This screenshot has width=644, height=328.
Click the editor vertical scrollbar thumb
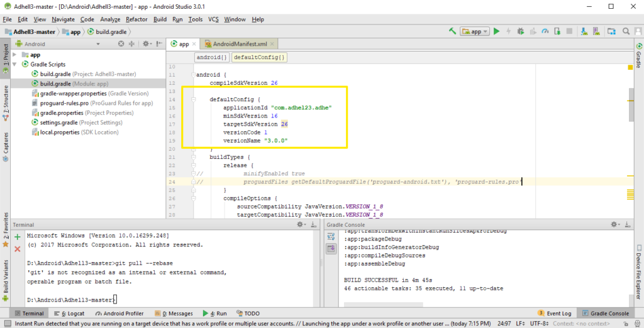pos(631,105)
